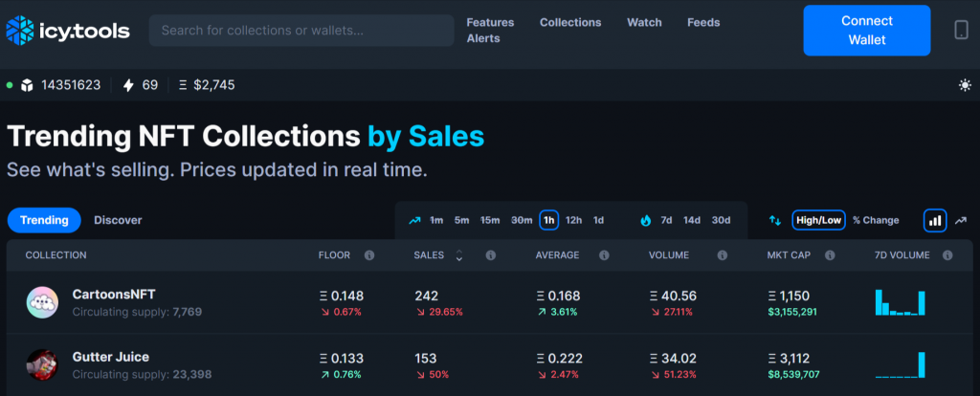The height and width of the screenshot is (396, 980).
Task: Click the gas lightning bolt icon
Action: [x=128, y=85]
